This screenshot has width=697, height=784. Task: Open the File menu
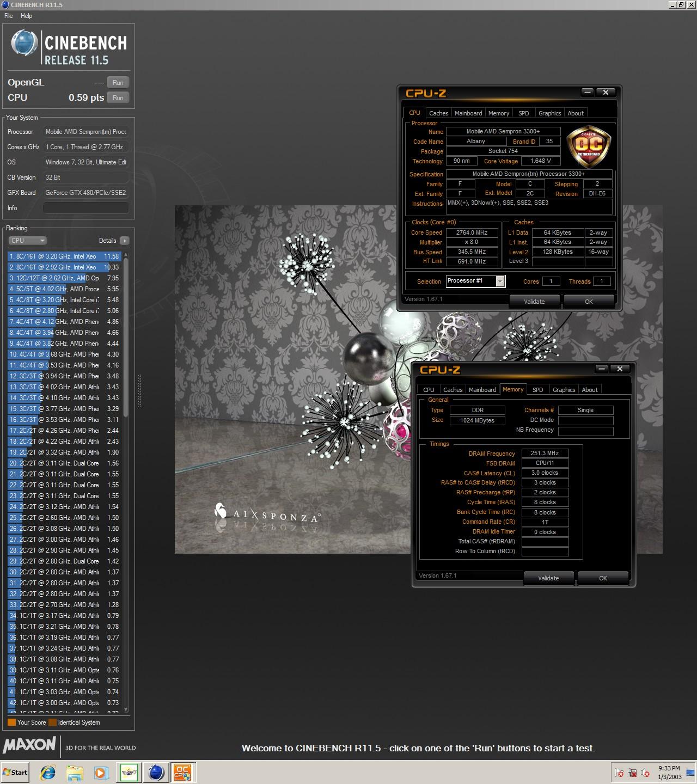pyautogui.click(x=9, y=16)
